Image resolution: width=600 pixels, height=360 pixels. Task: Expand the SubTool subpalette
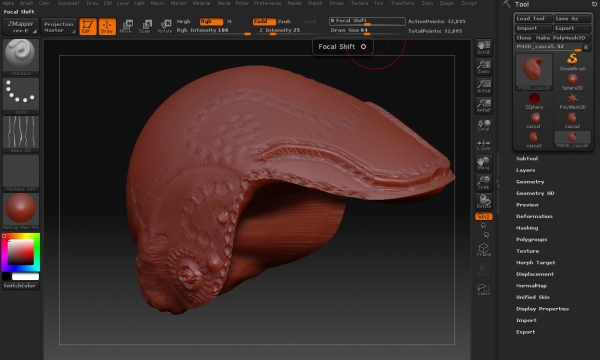click(x=527, y=158)
